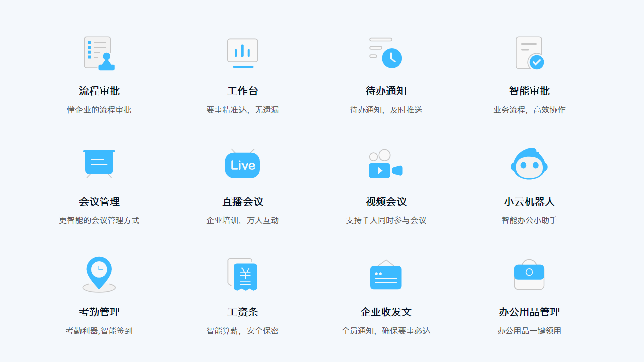Screen dimensions: 644x362
Task: Select the 直播会议 title
Action: tap(243, 202)
